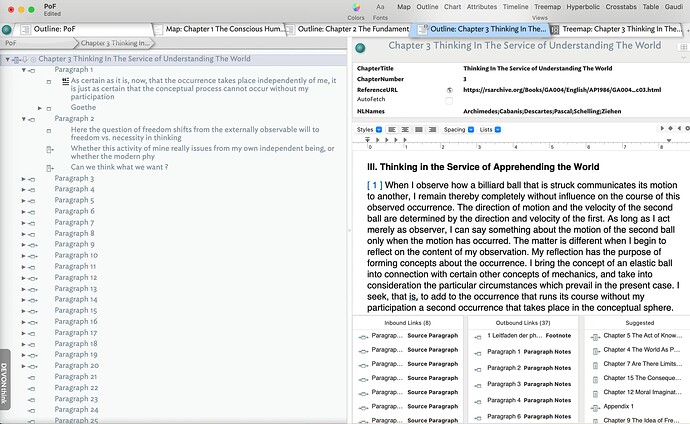Click the link icon of '1 Leitfaden der ph... Footnote'
The width and height of the screenshot is (690, 424).
[477, 338]
